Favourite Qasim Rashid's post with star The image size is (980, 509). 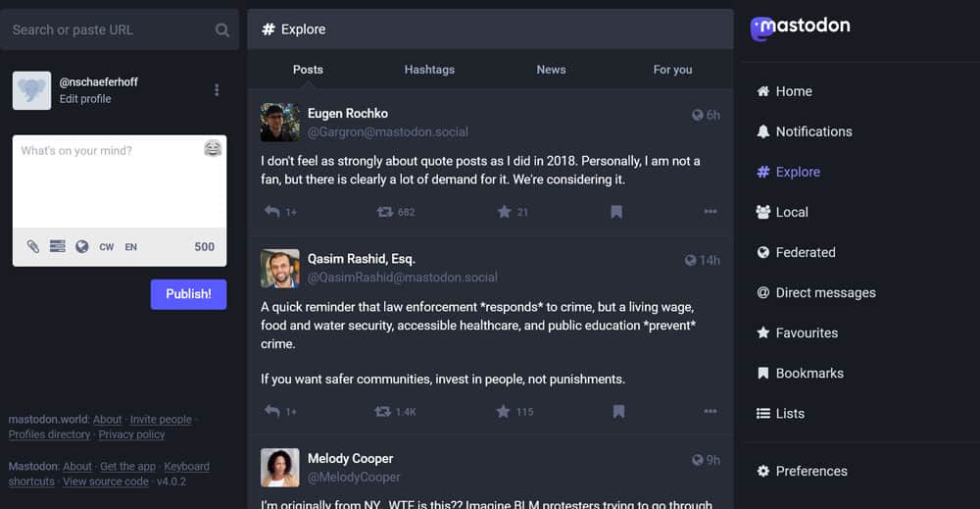505,411
